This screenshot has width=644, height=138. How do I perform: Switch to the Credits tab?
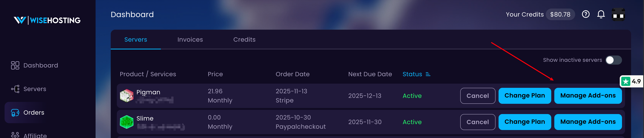[244, 40]
